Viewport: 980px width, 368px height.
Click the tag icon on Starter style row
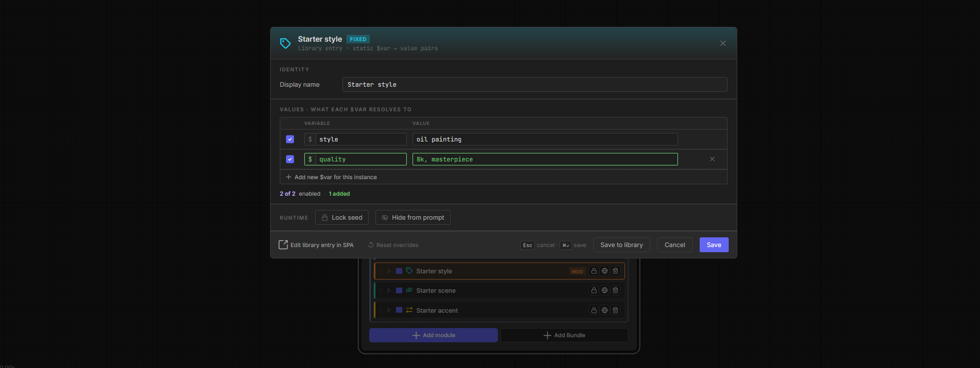pos(409,271)
